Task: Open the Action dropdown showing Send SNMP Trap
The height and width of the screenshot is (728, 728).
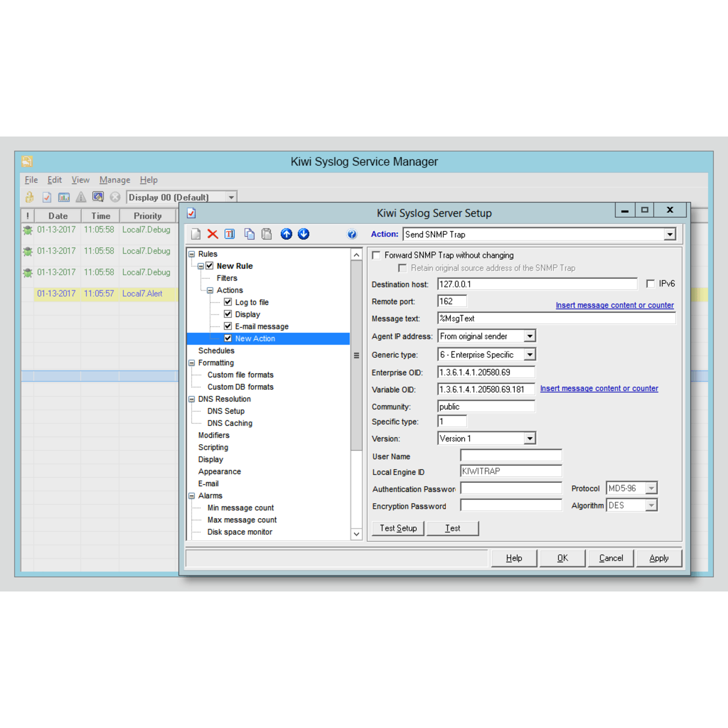Action: [x=670, y=234]
